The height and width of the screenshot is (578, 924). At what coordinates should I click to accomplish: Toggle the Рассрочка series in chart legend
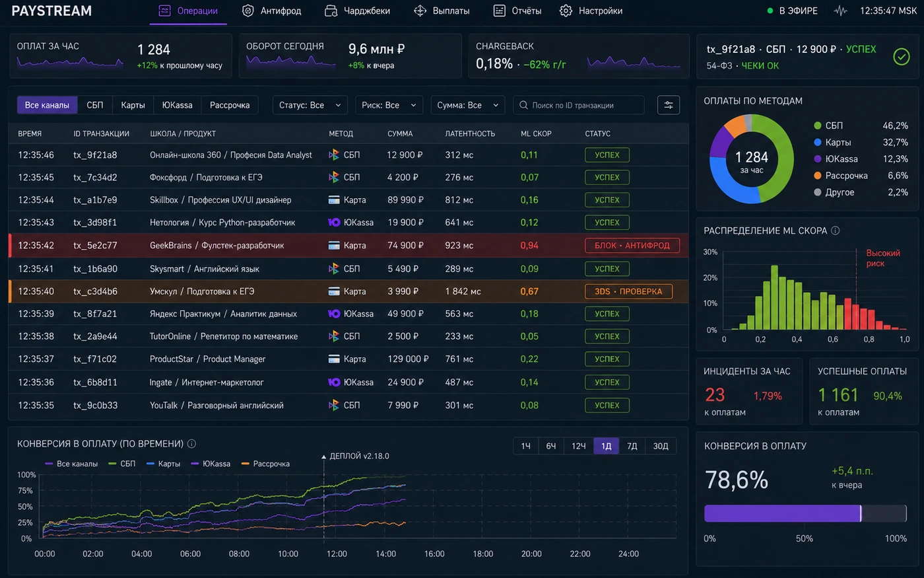click(x=266, y=464)
